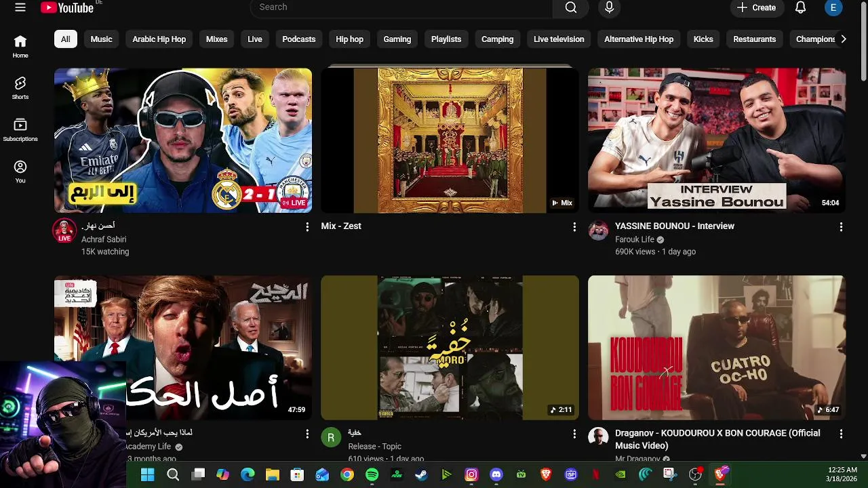Open Google Chrome from the taskbar
Image resolution: width=868 pixels, height=488 pixels.
pyautogui.click(x=347, y=475)
